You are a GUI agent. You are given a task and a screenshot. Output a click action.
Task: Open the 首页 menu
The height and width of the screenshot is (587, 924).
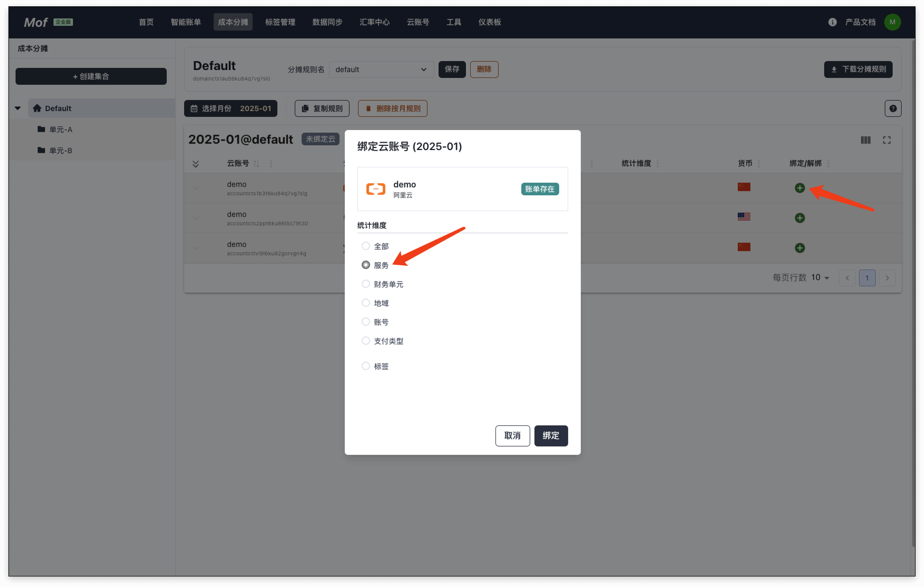146,22
